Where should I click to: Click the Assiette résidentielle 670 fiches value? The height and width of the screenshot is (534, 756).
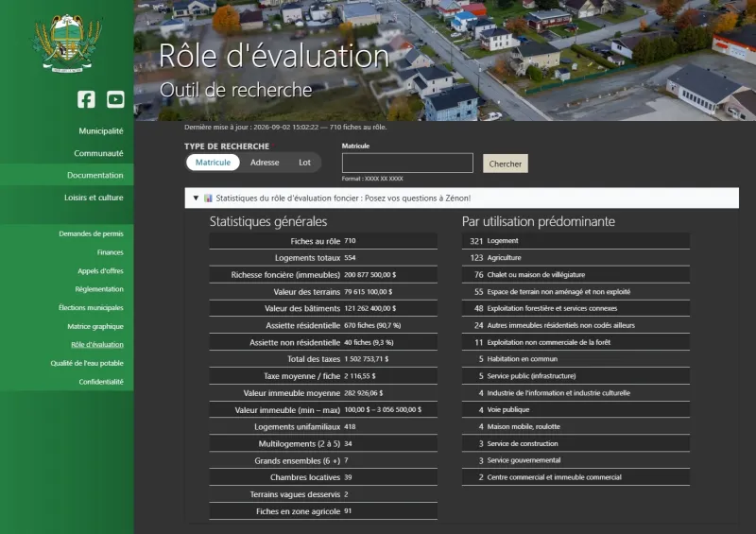372,325
